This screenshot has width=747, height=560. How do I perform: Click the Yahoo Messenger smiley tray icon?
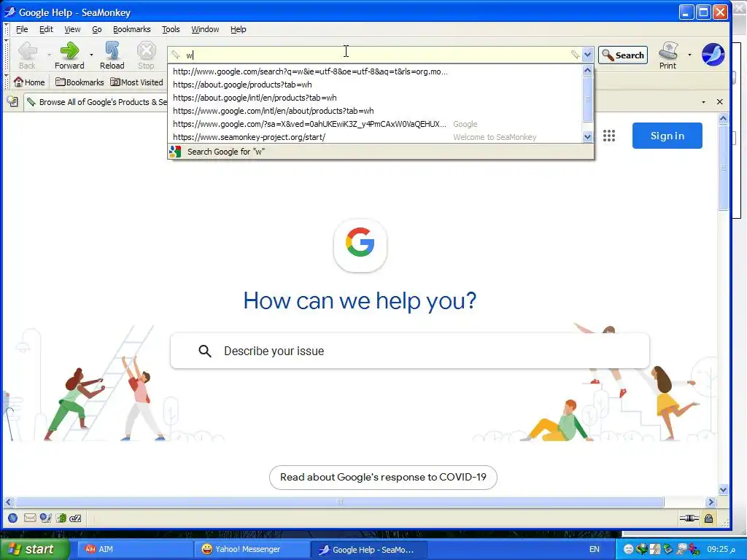coord(628,549)
